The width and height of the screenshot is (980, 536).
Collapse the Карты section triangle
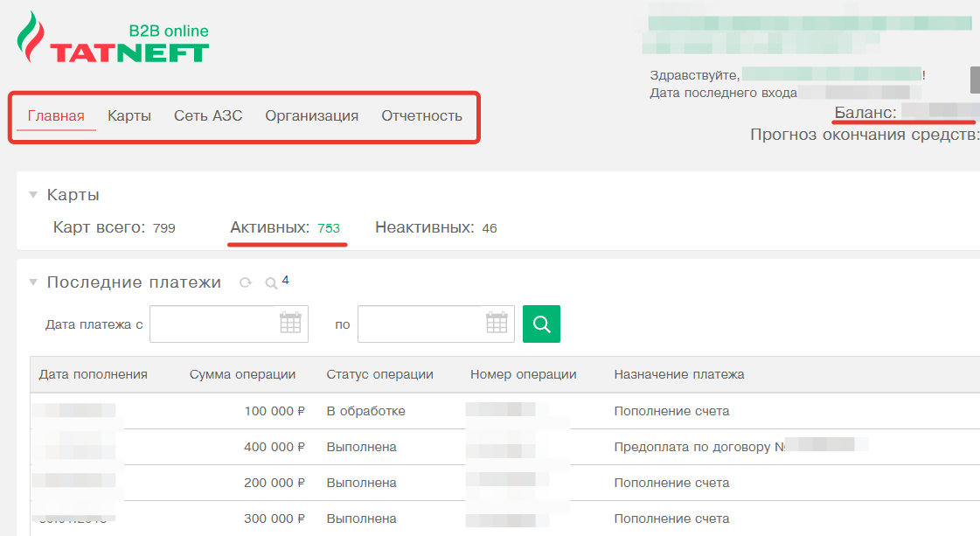click(x=33, y=195)
